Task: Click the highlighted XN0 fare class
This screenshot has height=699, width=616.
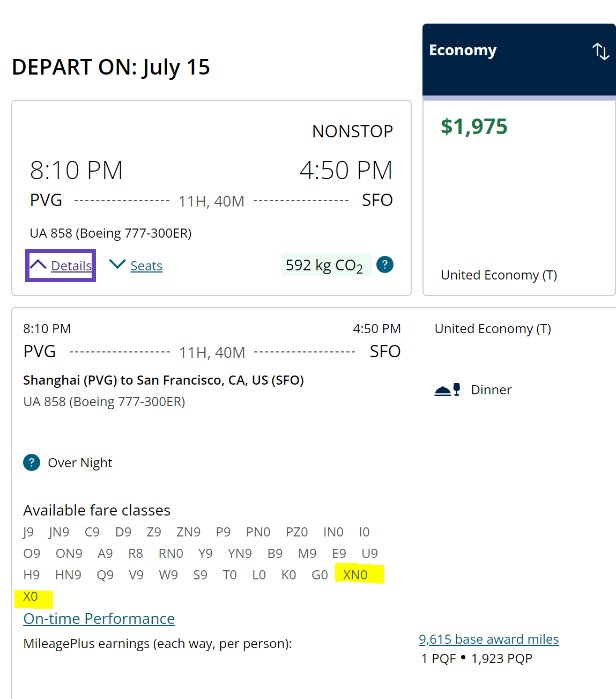Action: [x=355, y=575]
